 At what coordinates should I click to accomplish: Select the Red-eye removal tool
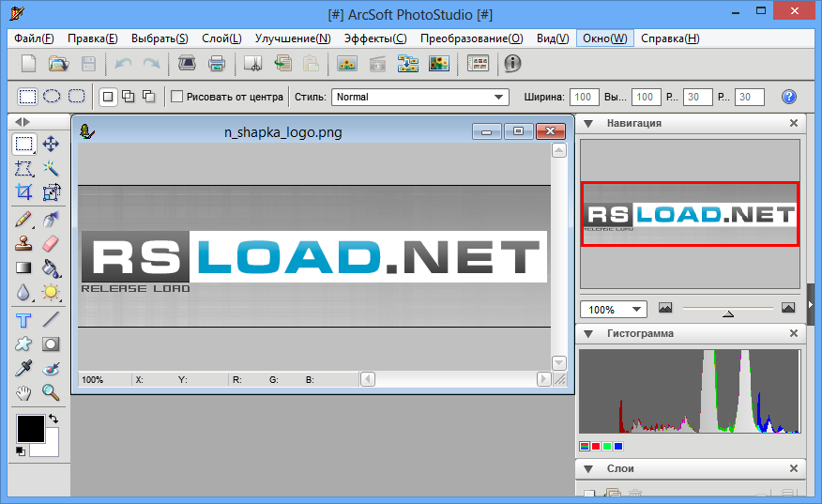click(x=51, y=368)
